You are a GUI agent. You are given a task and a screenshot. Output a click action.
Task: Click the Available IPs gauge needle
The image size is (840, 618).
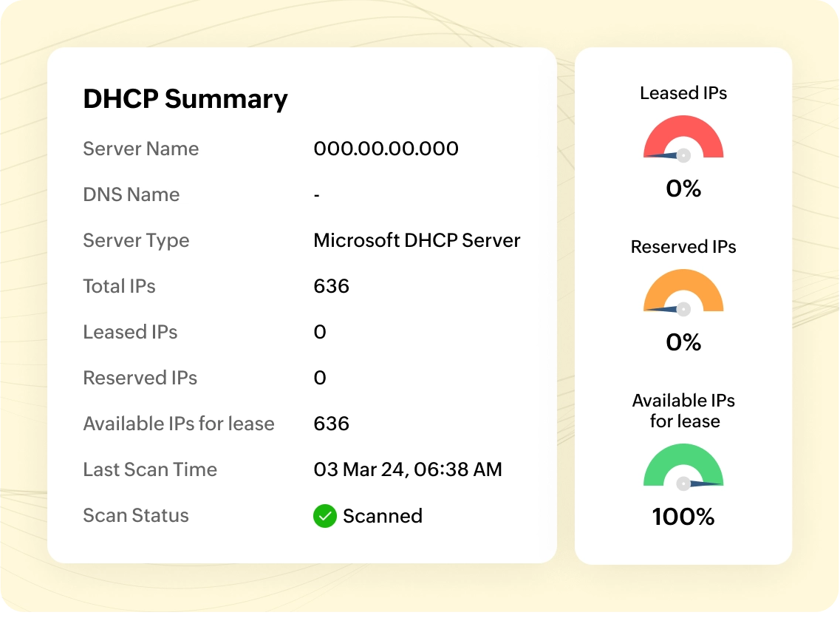click(x=703, y=483)
